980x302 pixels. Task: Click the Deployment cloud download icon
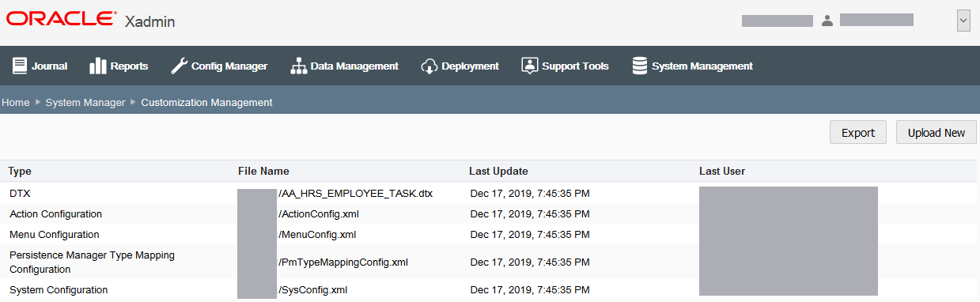tap(429, 66)
